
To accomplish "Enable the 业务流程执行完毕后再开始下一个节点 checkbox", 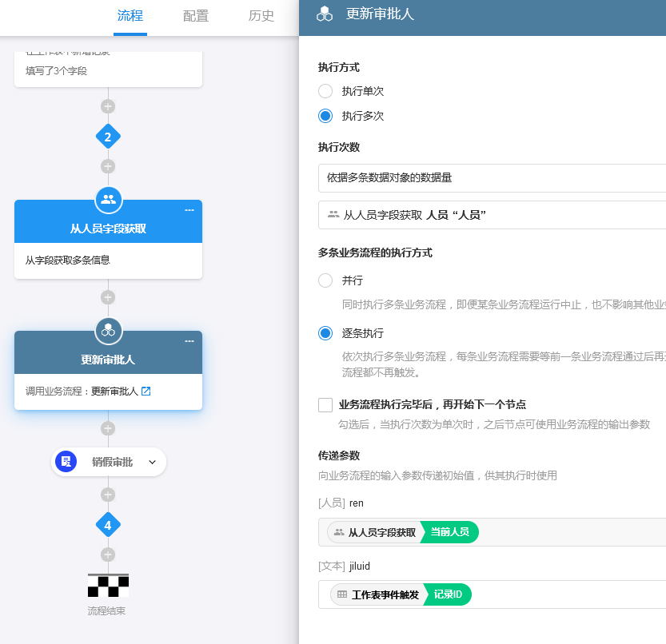I will click(325, 405).
